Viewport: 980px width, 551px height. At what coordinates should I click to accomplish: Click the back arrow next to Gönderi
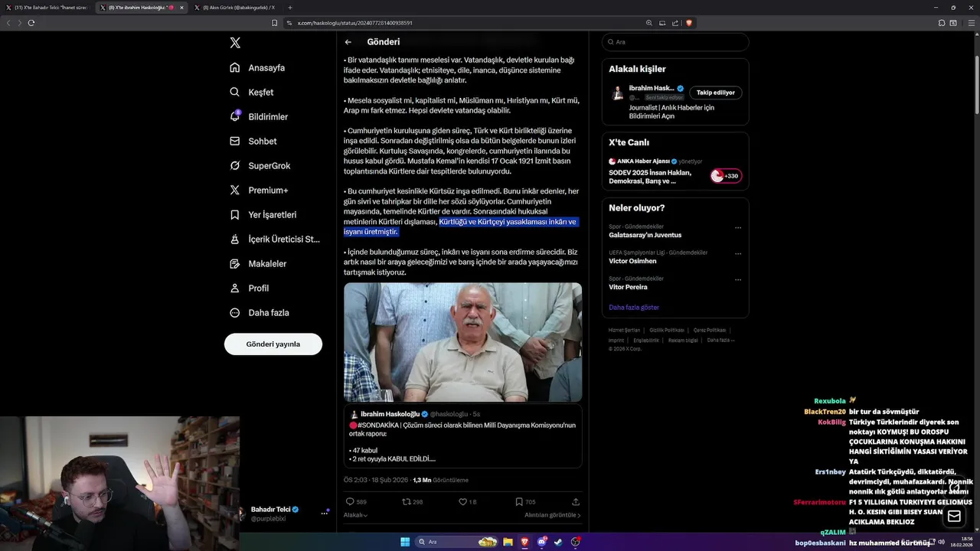(348, 42)
